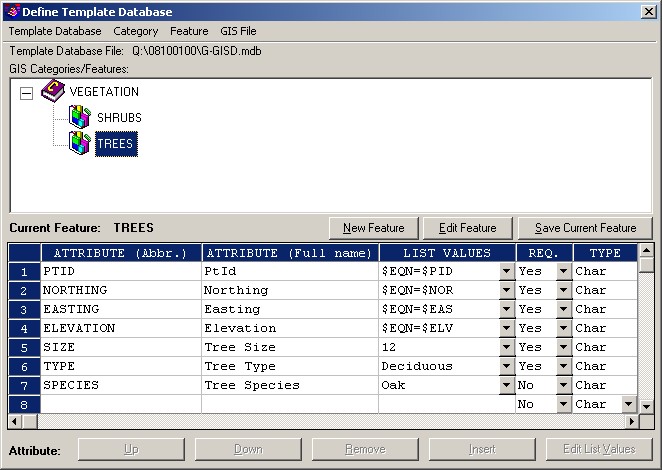This screenshot has width=662, height=470.
Task: Click the Edit List Values button
Action: pos(599,449)
